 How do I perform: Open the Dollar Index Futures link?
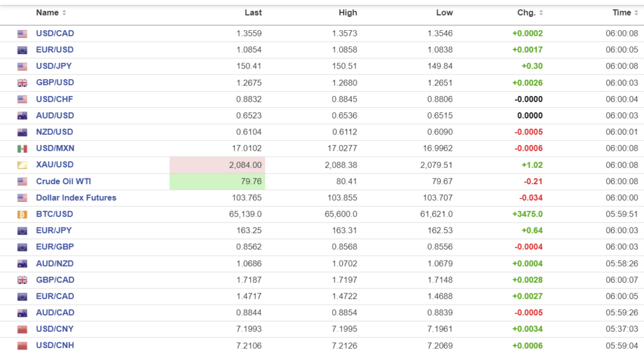pos(76,198)
